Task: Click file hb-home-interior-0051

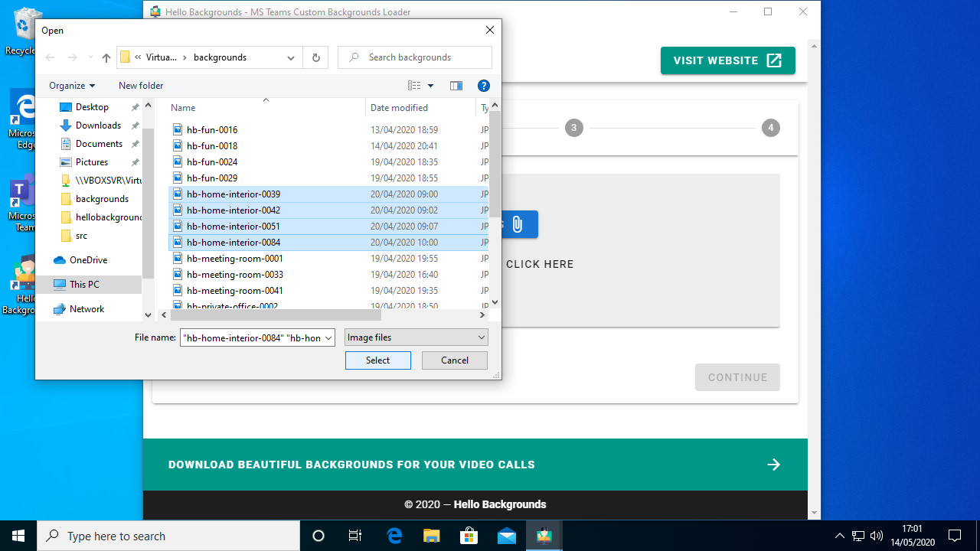Action: pyautogui.click(x=234, y=227)
